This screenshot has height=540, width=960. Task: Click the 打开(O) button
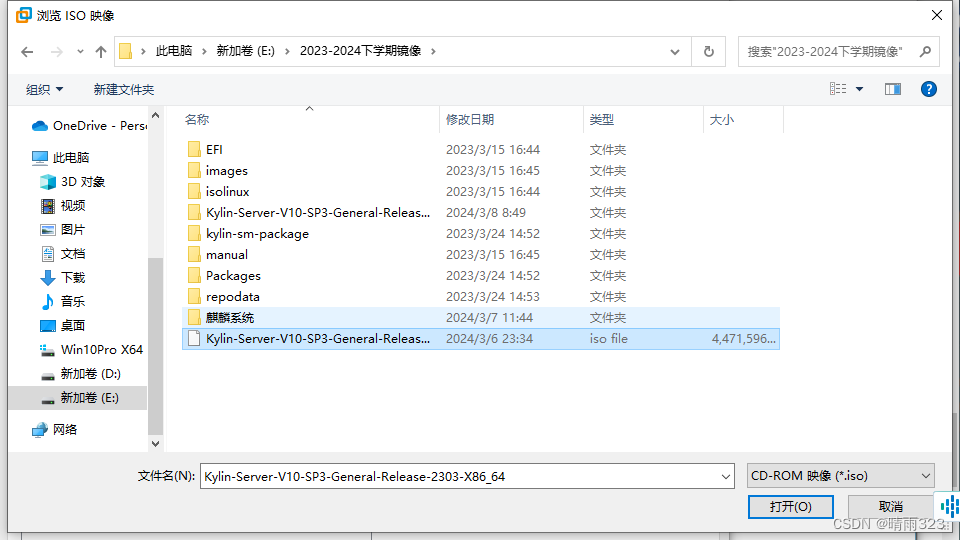790,506
